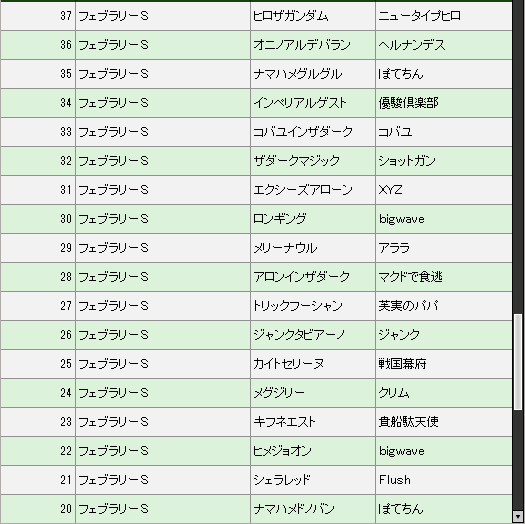Click the scrollbar track above the thumb

pos(518,157)
